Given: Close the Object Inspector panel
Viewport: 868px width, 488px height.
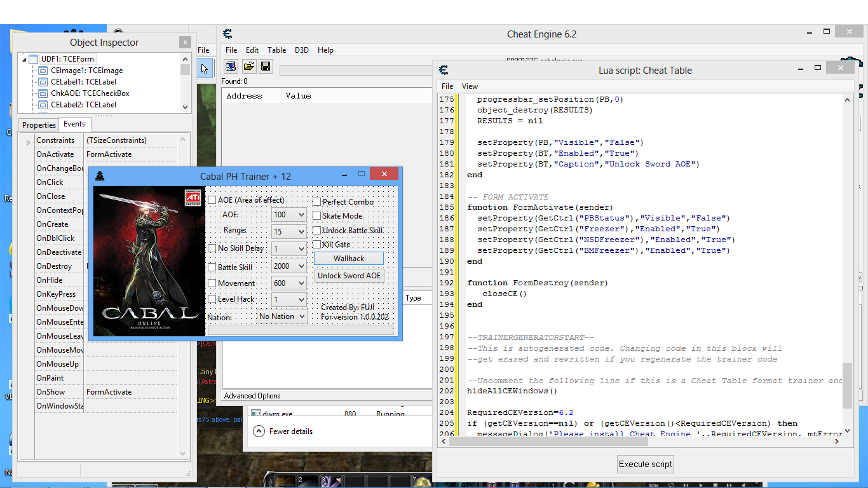Looking at the screenshot, I should pyautogui.click(x=185, y=43).
